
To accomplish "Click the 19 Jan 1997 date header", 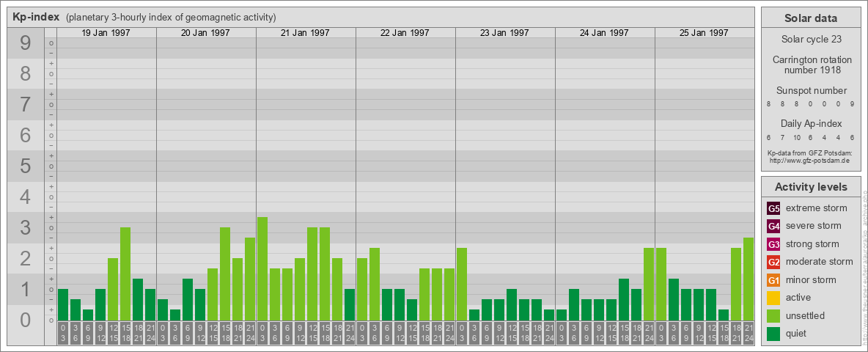I will tap(106, 33).
